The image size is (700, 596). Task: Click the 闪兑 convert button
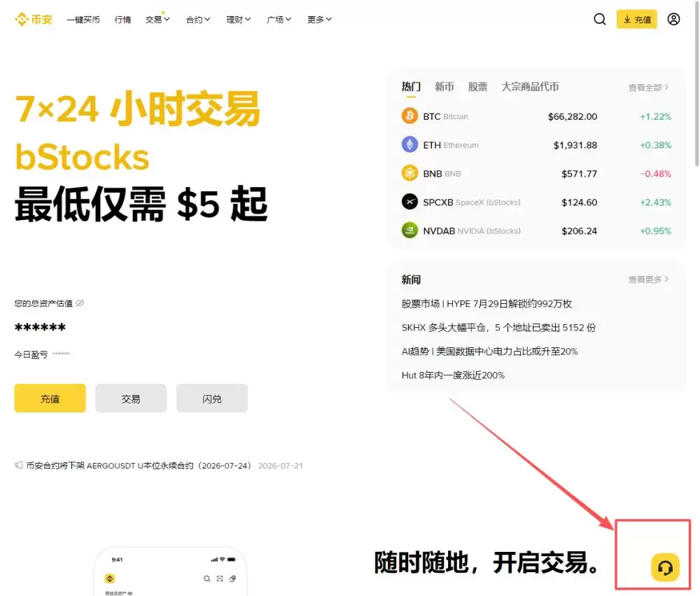point(212,398)
